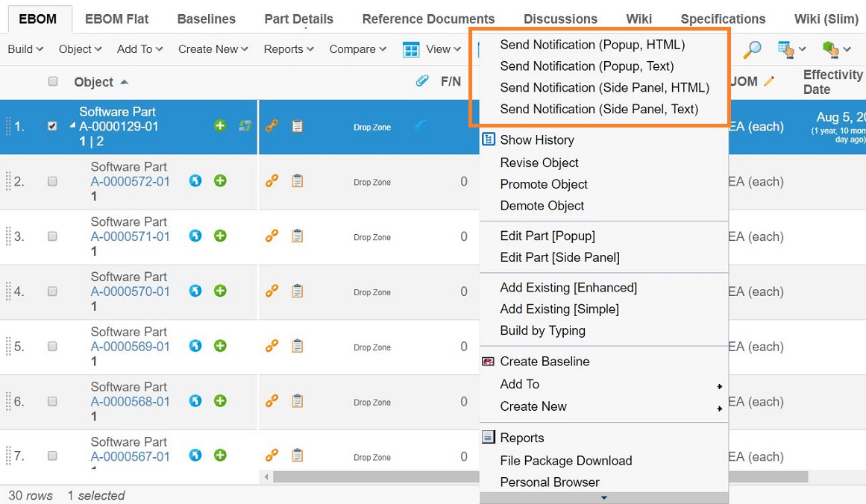Click the clipboard icon in row 4
This screenshot has width=866, height=504.
point(297,292)
